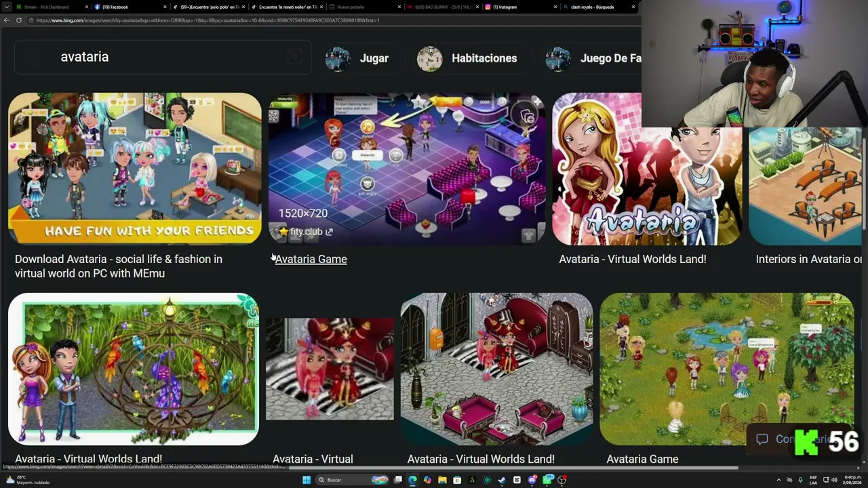
Task: Open Discord from the taskbar
Action: (x=532, y=480)
